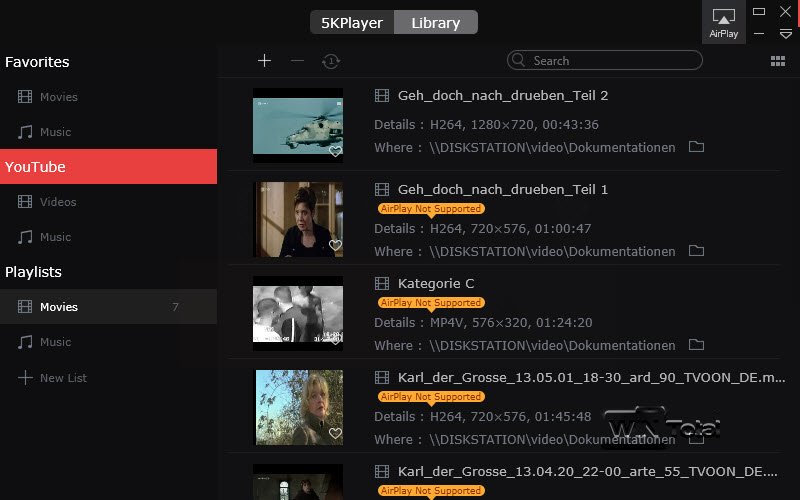Viewport: 800px width, 500px height.
Task: Click film icon beside Karl_der_Grosse_13.05.01 title
Action: point(382,377)
